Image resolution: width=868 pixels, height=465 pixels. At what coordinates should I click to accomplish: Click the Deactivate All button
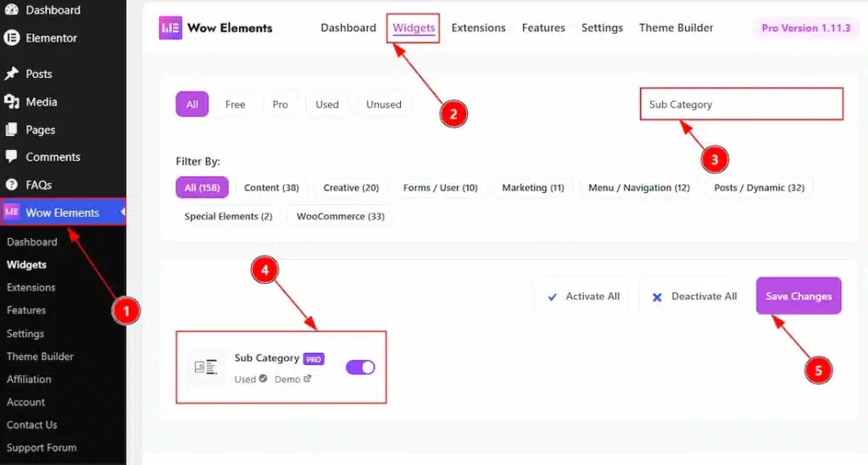pyautogui.click(x=694, y=296)
